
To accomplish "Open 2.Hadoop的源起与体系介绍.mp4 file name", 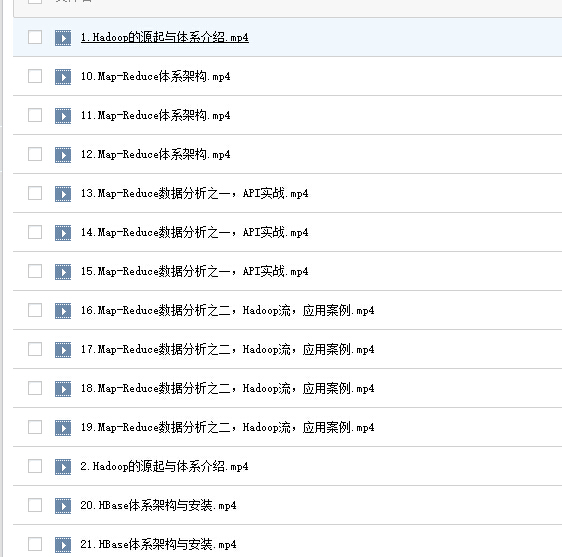I will coord(165,466).
